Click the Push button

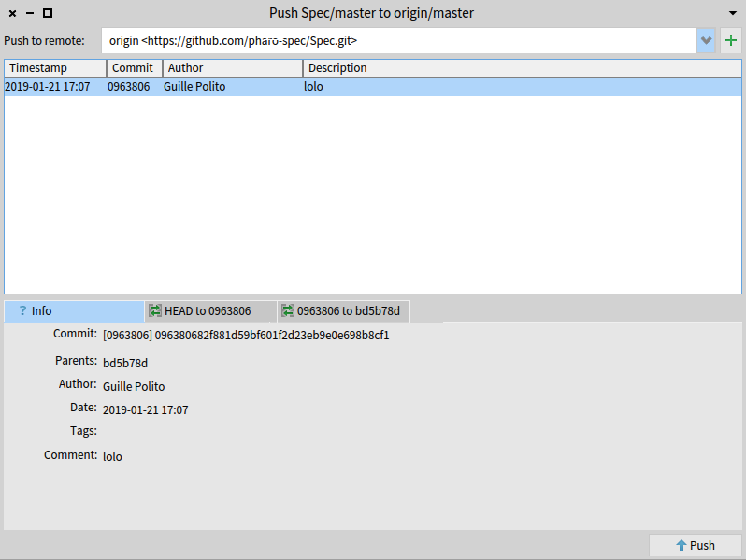(x=696, y=545)
